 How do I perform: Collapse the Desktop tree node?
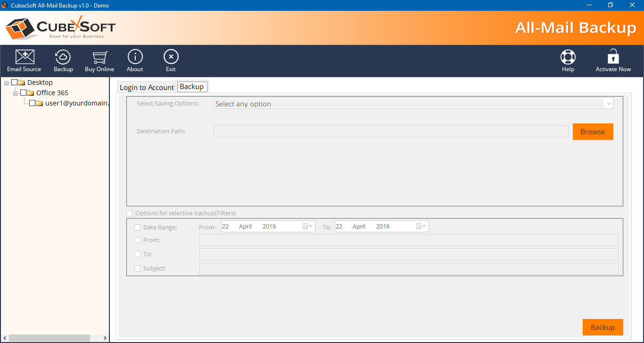[x=6, y=83]
